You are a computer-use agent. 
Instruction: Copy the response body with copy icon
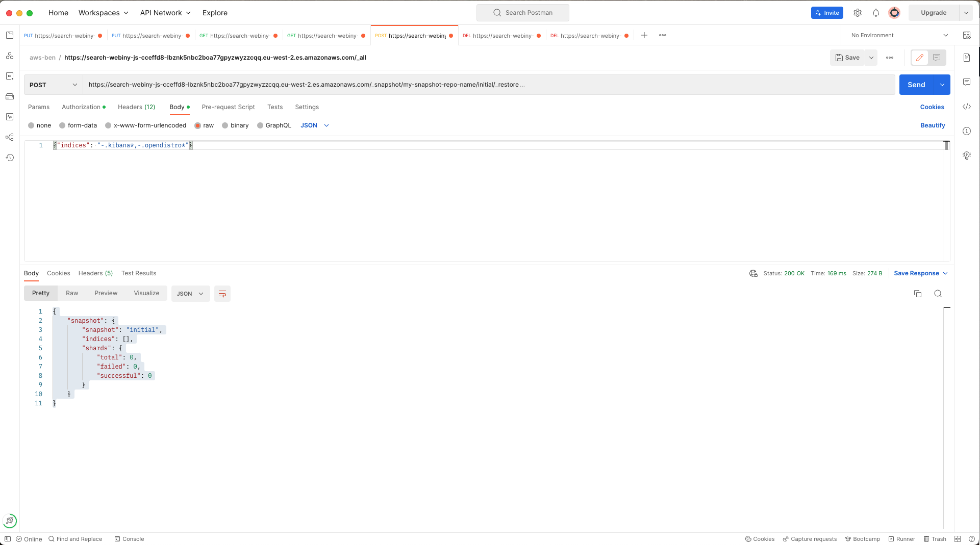[x=918, y=294]
